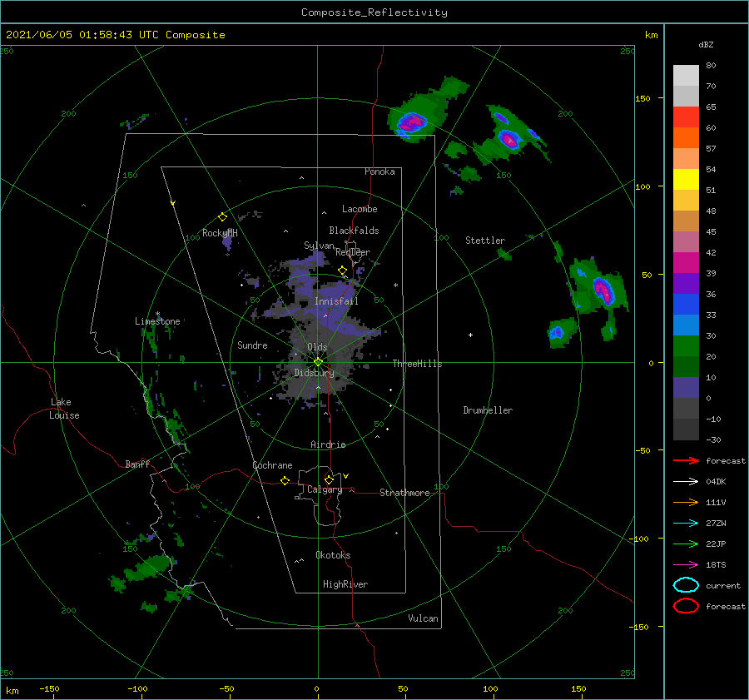
Task: Click the Innisfail label on the map
Action: click(336, 301)
